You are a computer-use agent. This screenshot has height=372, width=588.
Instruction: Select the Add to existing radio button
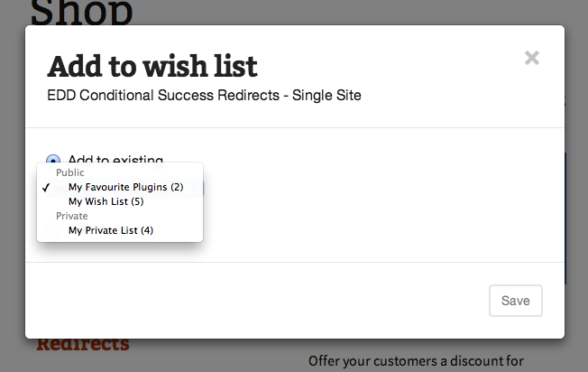pos(53,159)
